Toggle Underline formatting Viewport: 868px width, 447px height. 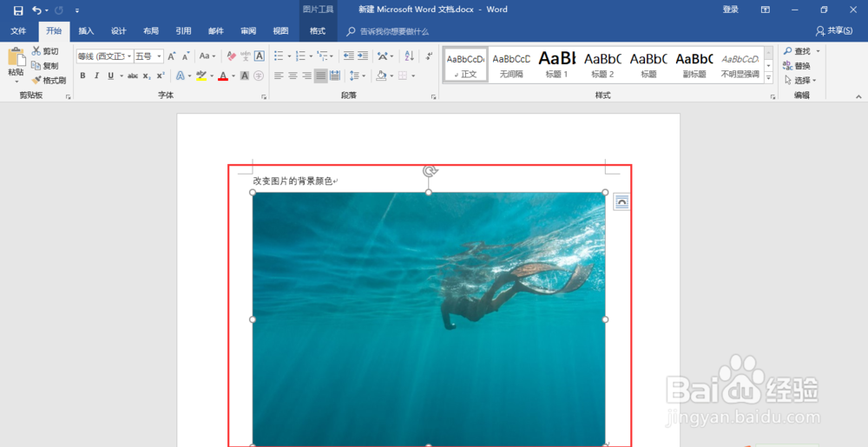coord(111,76)
